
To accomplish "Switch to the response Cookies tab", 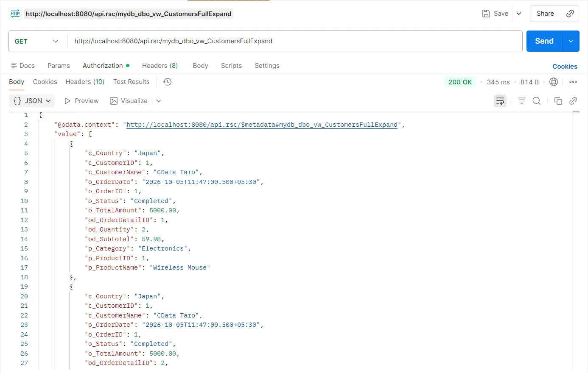I will coord(45,82).
